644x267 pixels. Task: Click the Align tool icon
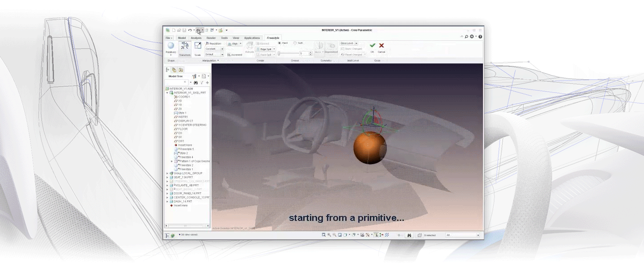[229, 44]
